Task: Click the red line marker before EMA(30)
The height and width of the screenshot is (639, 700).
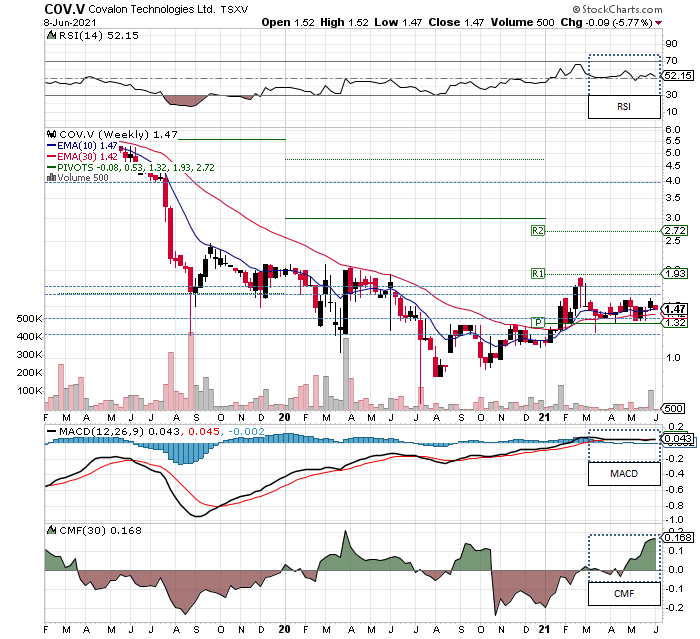Action: click(51, 157)
